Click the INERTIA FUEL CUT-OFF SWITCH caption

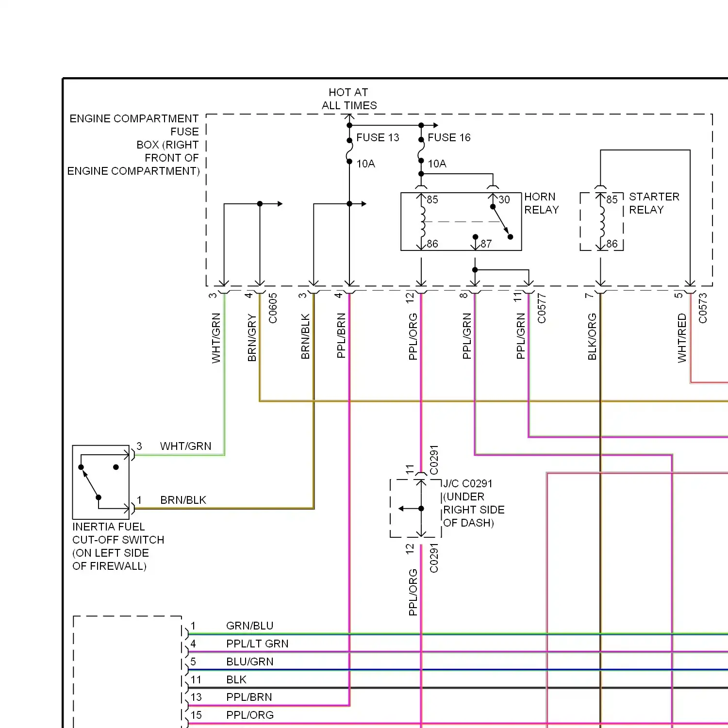118,546
